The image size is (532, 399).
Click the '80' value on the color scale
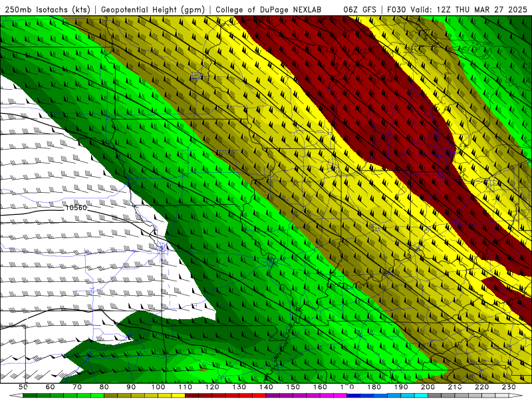104,387
